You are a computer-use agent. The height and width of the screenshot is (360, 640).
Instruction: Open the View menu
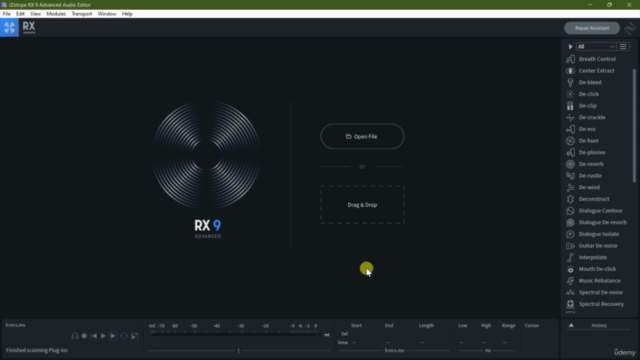click(x=35, y=14)
